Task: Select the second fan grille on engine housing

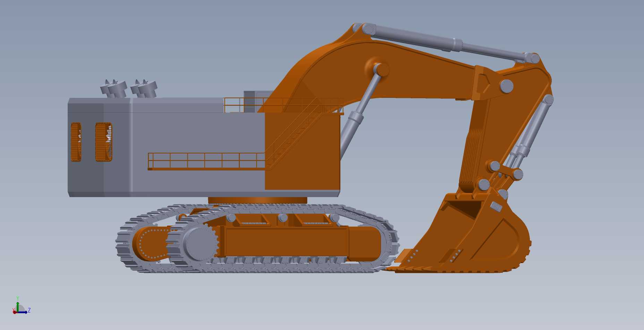Action: [103, 142]
